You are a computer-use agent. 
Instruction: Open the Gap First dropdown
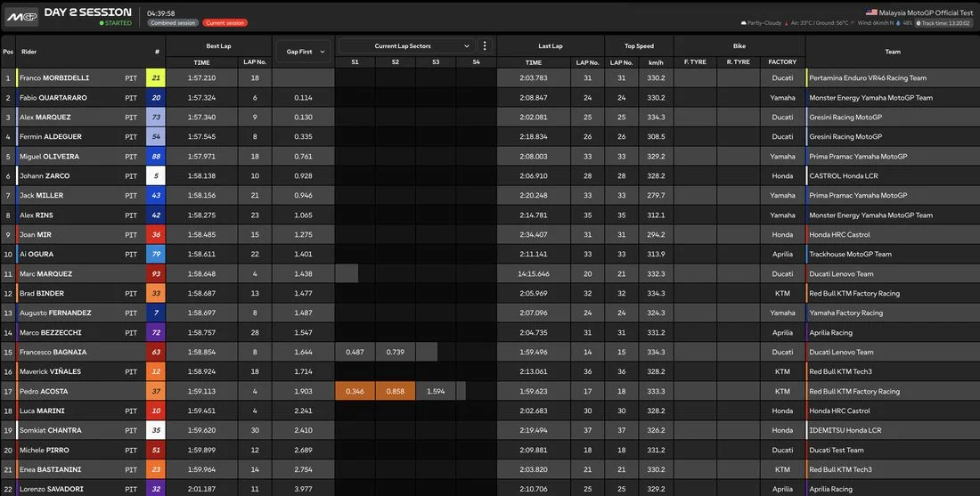tap(302, 52)
